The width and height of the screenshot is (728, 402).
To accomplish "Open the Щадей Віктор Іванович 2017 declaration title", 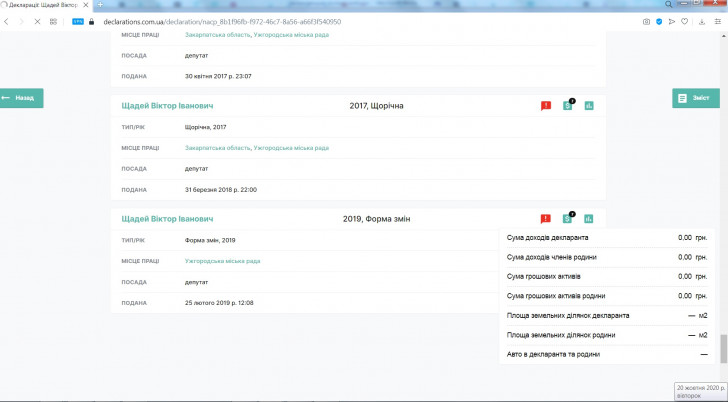I will [x=167, y=106].
